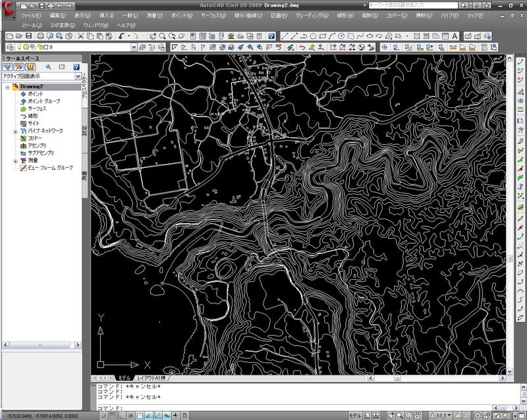Open the ヘルプ(H) menu
This screenshot has width=527, height=420.
click(126, 26)
